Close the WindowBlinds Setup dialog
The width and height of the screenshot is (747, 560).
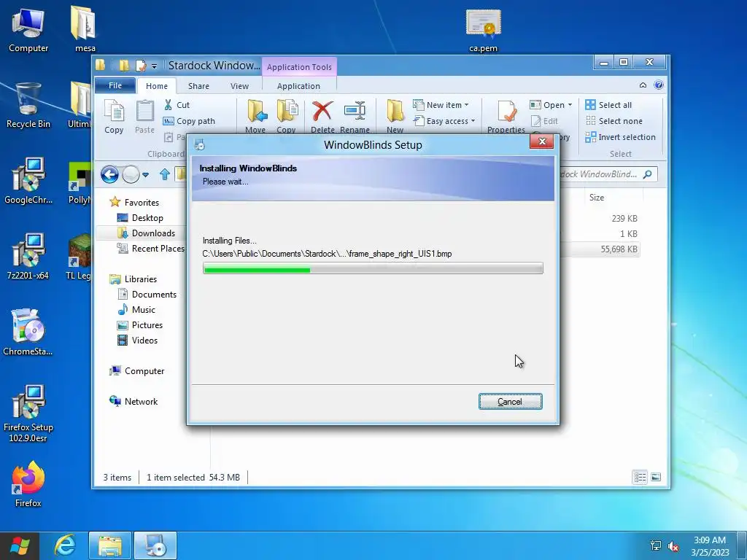[541, 141]
